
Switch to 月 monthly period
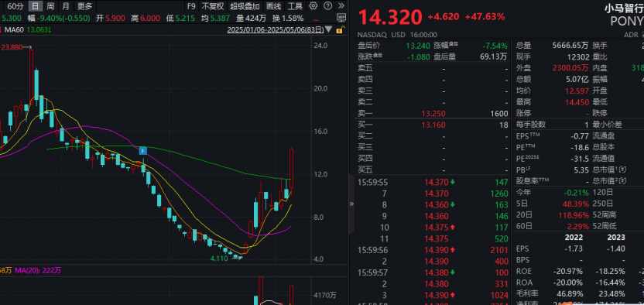(x=66, y=6)
